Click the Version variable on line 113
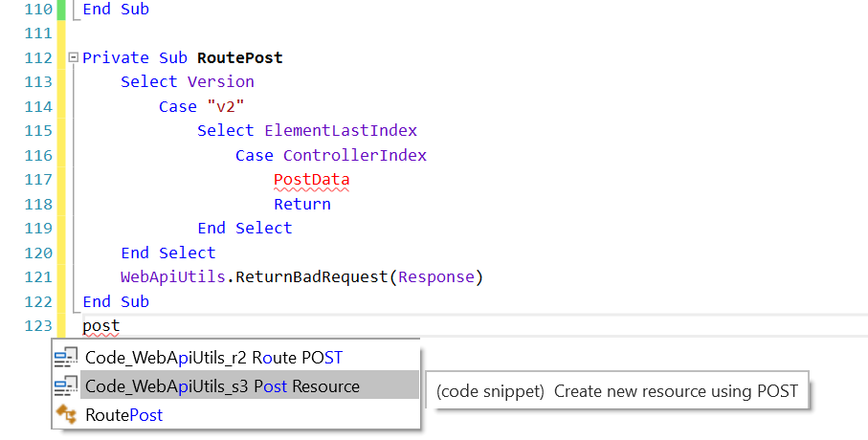The image size is (868, 440). (221, 82)
